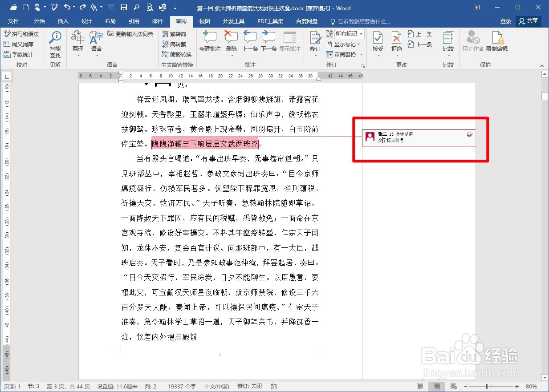This screenshot has height=392, width=549.
Task: Click the touch/mouse mode hand icon
Action: [x=38, y=8]
